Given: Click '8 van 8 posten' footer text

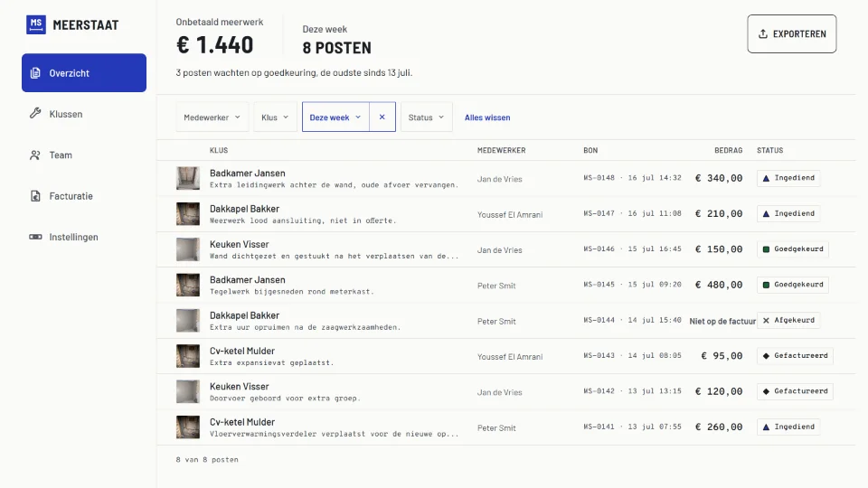Looking at the screenshot, I should [207, 460].
